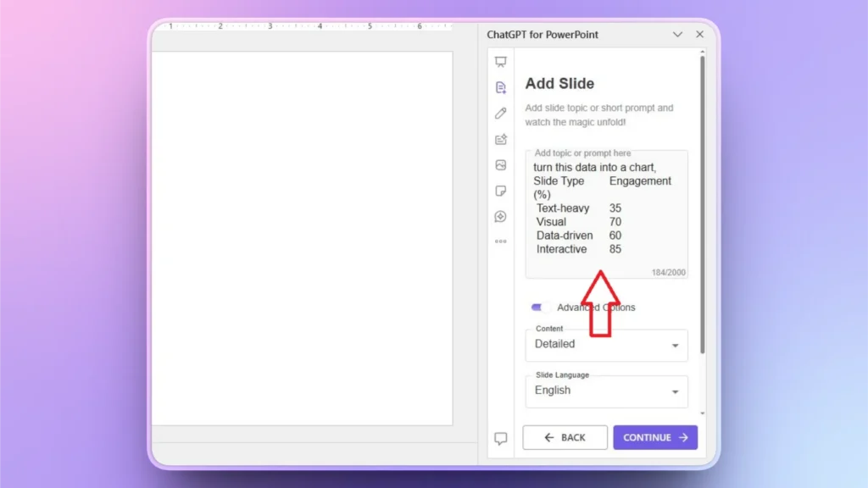This screenshot has height=488, width=868.
Task: Select the presentation creation icon in sidebar
Action: [500, 60]
